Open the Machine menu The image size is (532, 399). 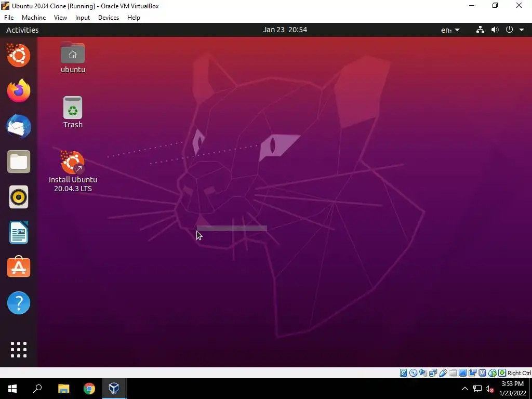coord(34,18)
